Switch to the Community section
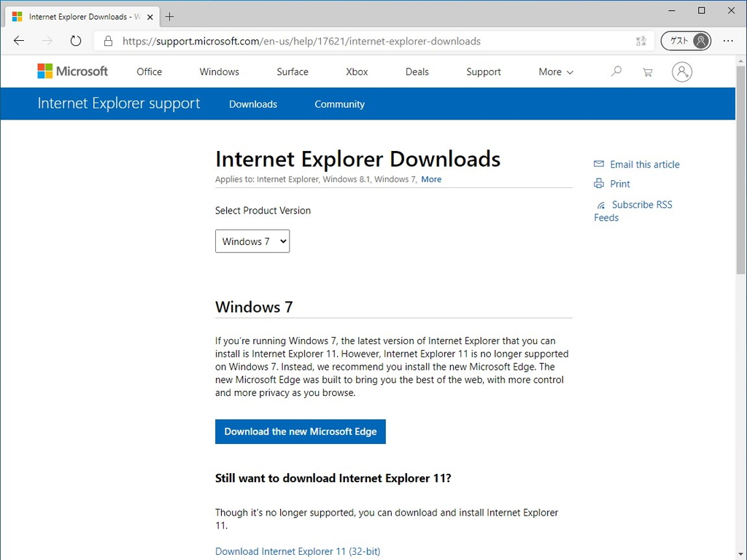 coord(339,104)
